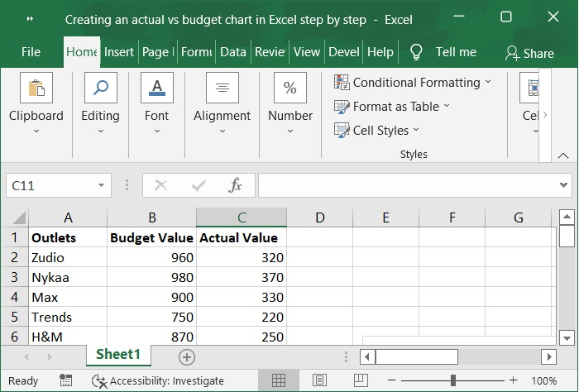Click cell B2 containing 960
Viewport: 579px width, 392px height.
click(x=151, y=257)
